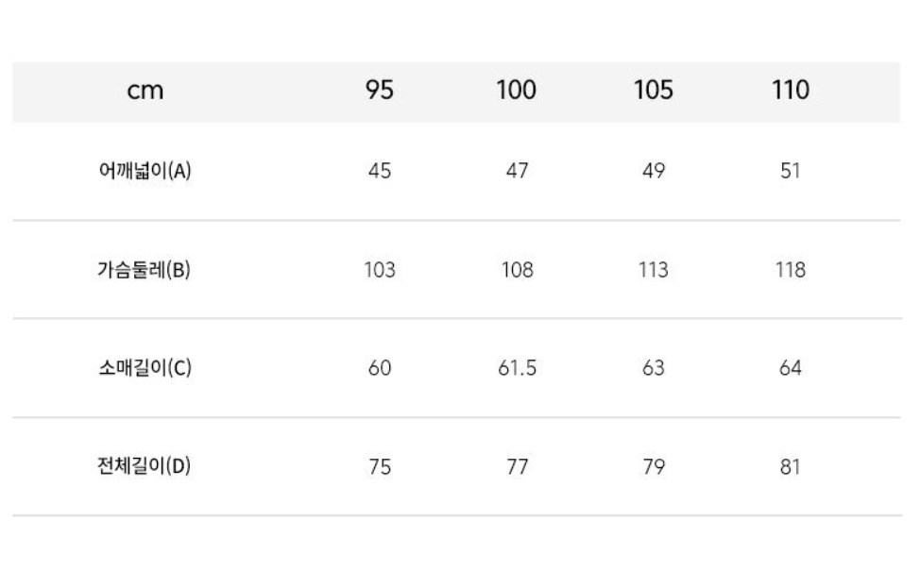Click the 어깨넓이(A) row label
This screenshot has width=920, height=588.
point(145,171)
